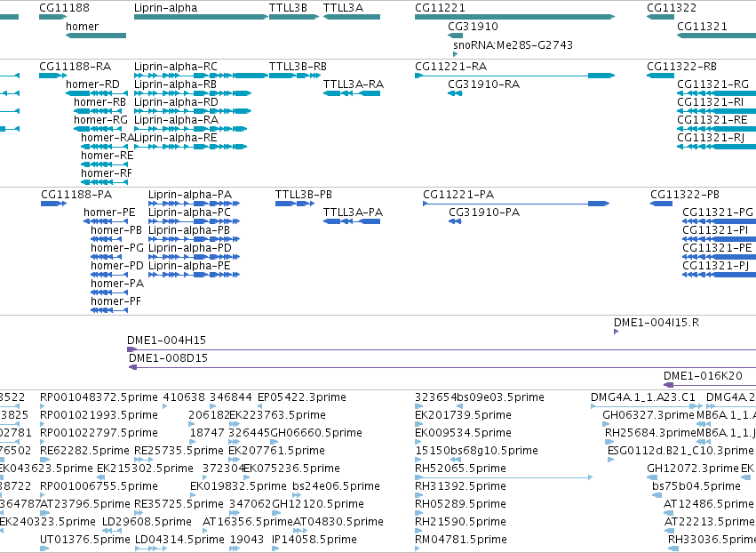Click BAC clone DME1-016K20
756x553 pixels.
click(703, 376)
